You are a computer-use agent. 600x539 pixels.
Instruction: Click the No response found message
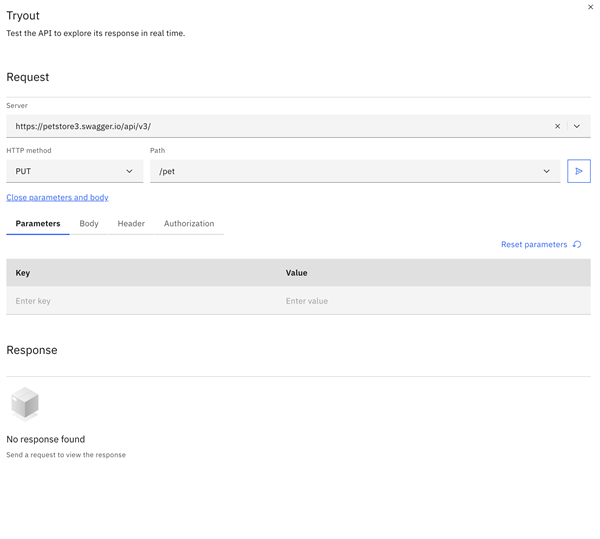(x=46, y=439)
